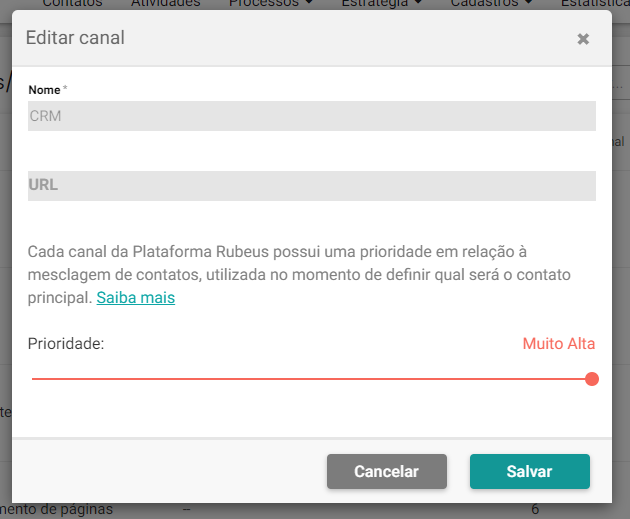The height and width of the screenshot is (519, 630).
Task: Click the priority slider handle
Action: [x=591, y=379]
